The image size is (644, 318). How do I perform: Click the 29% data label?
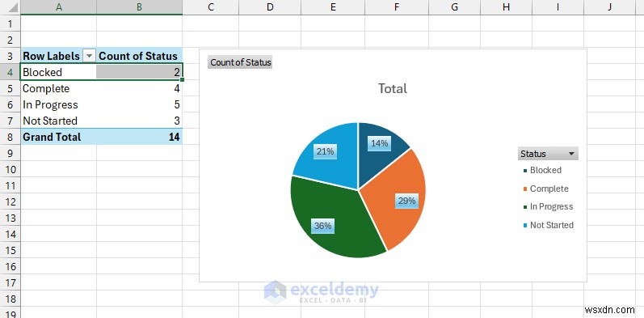[x=406, y=201]
